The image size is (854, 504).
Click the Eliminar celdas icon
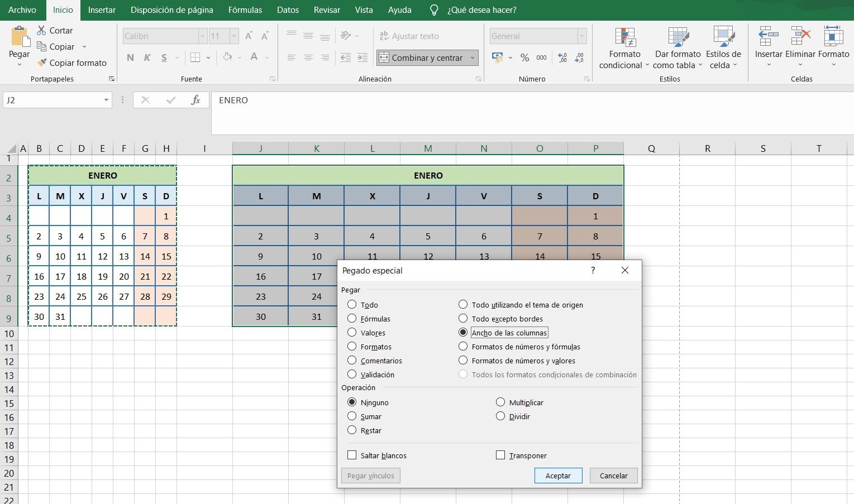800,35
